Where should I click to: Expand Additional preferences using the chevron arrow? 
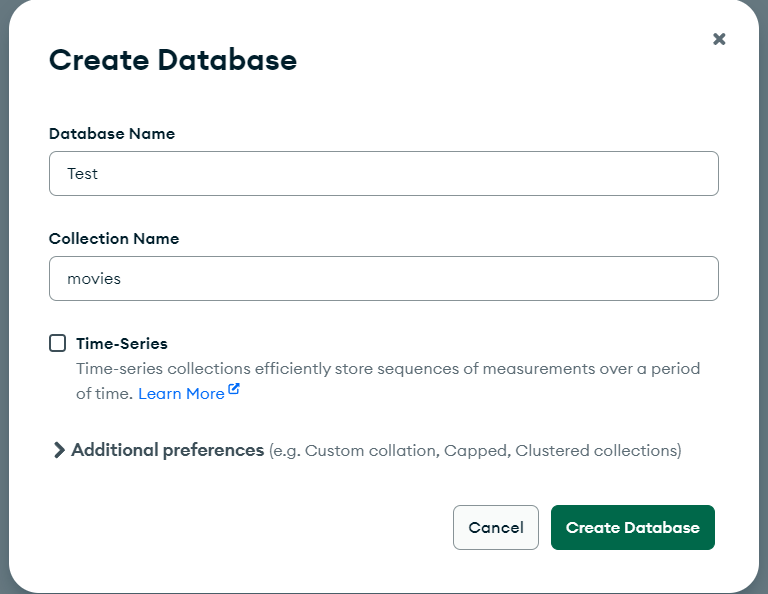(x=58, y=450)
